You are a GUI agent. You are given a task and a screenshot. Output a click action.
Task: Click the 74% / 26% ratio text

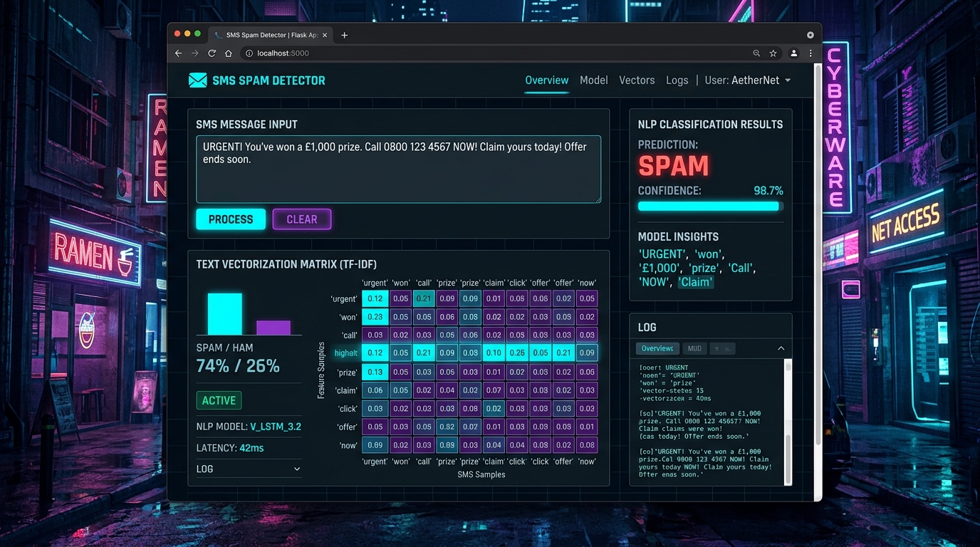[238, 366]
